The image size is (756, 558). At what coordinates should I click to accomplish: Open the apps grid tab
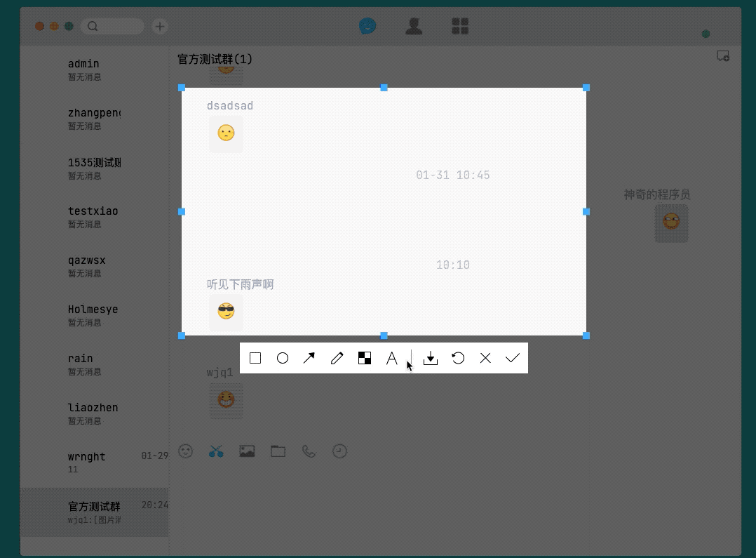coord(460,26)
